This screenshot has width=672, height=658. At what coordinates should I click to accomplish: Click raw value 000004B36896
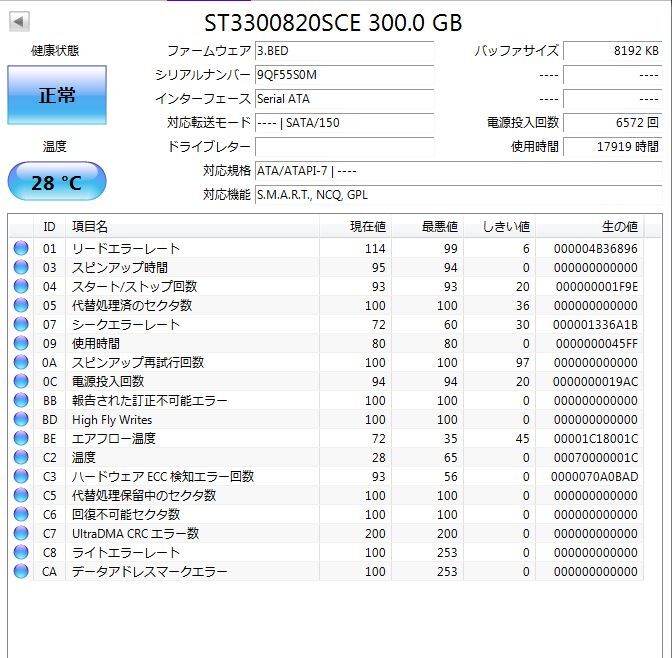tap(595, 249)
